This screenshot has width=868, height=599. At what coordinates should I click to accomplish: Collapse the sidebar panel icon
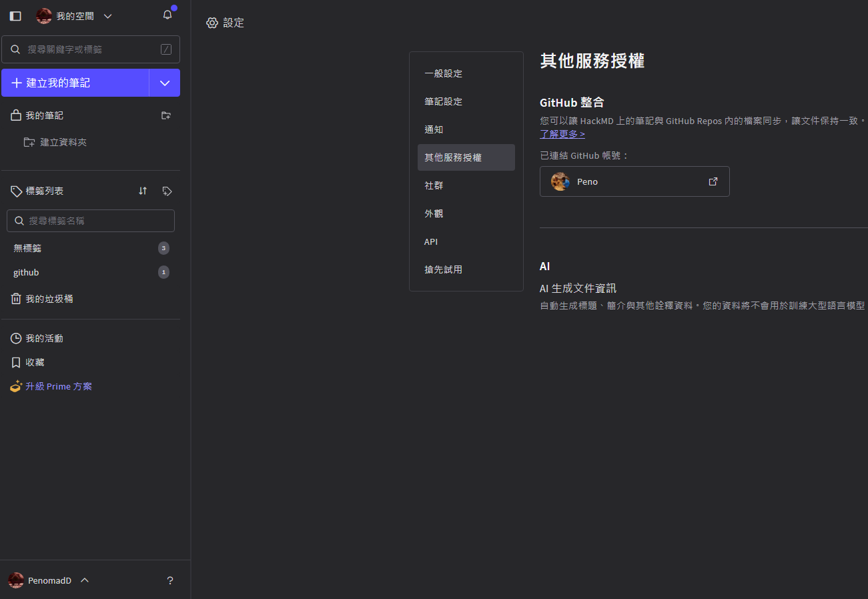[x=15, y=16]
